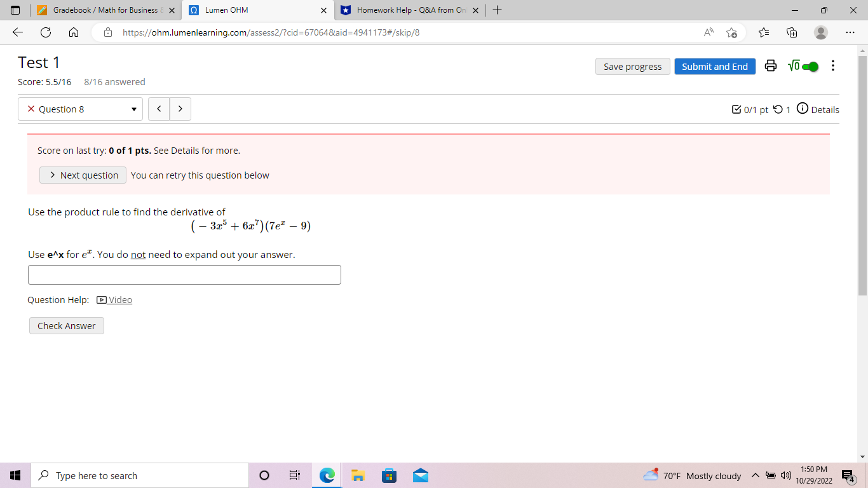Click the next question chevron arrow
The width and height of the screenshot is (868, 488).
(180, 109)
